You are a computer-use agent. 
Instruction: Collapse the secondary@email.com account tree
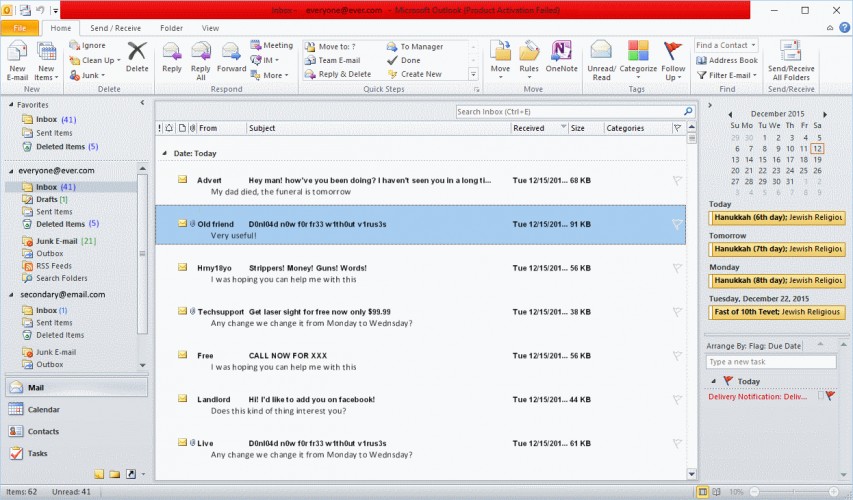[x=11, y=295]
